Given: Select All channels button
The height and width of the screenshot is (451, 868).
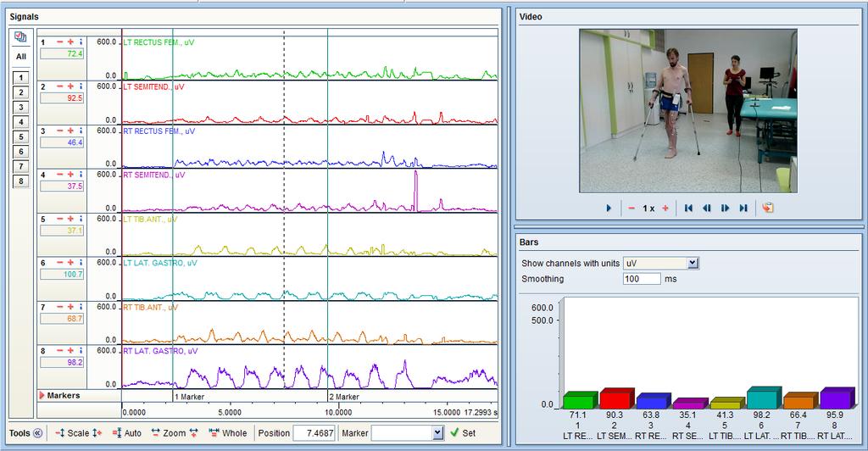Looking at the screenshot, I should pos(21,57).
